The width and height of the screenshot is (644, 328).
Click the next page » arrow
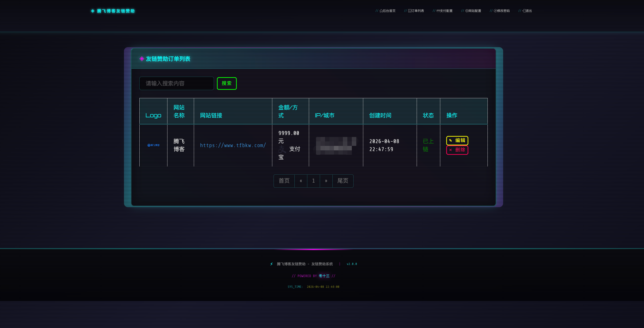point(326,181)
